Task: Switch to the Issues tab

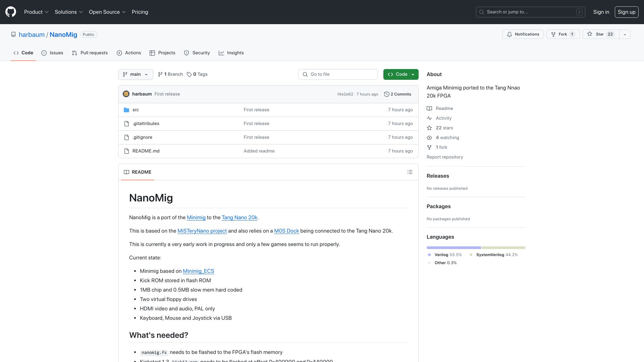Action: 52,53
